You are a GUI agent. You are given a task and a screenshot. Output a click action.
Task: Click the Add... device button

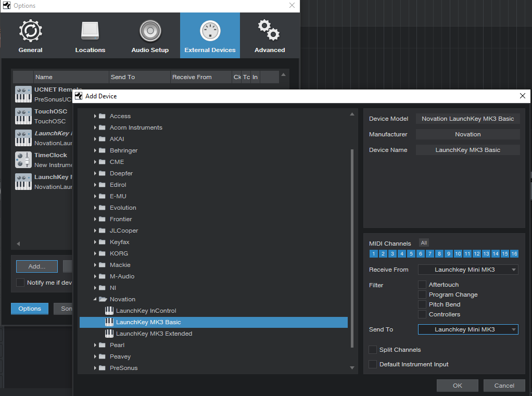[37, 266]
